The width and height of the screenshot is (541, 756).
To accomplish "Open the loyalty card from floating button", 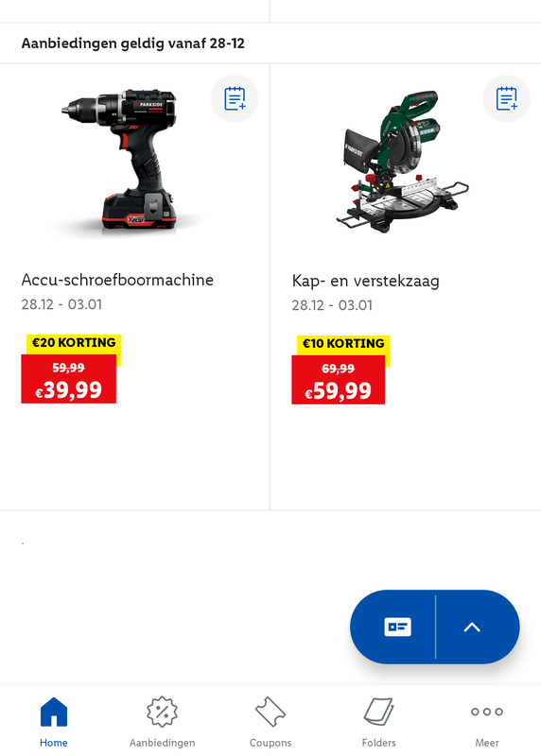I will pyautogui.click(x=397, y=627).
